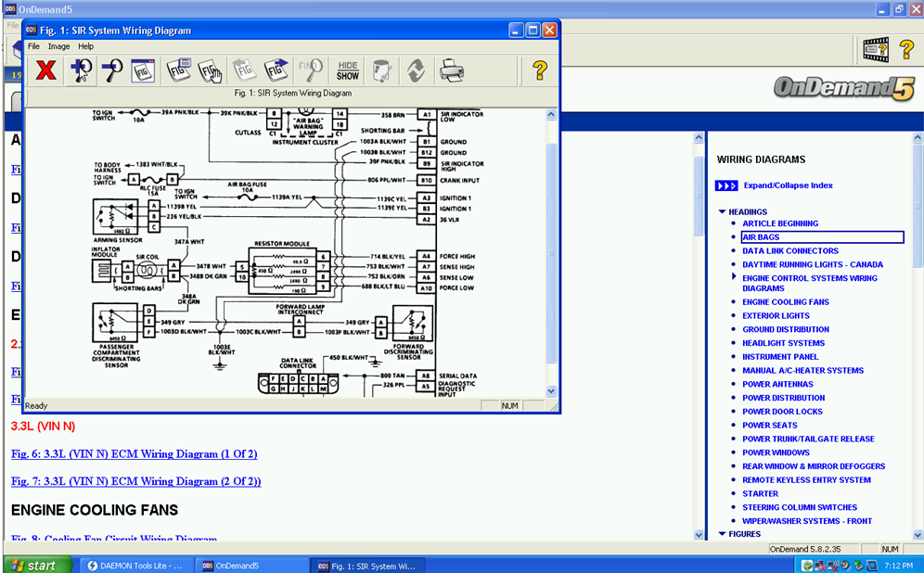The image size is (924, 573).
Task: Collapse the FIGURES section
Action: pyautogui.click(x=722, y=533)
